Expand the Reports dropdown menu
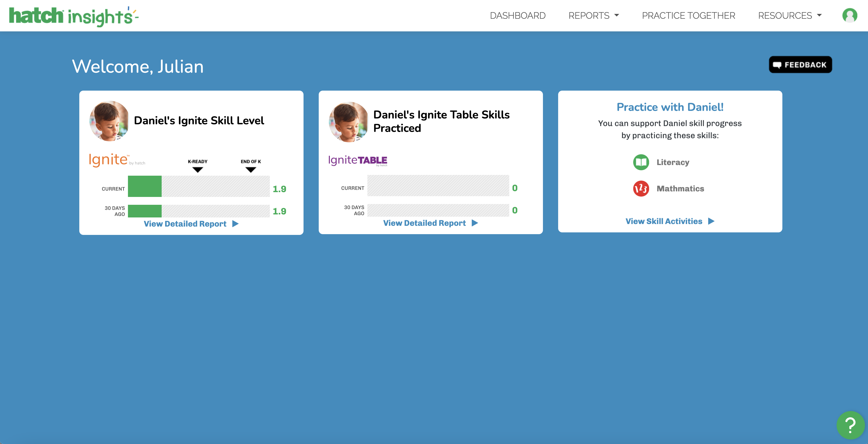Screen dimensions: 868x444 [x=593, y=15]
